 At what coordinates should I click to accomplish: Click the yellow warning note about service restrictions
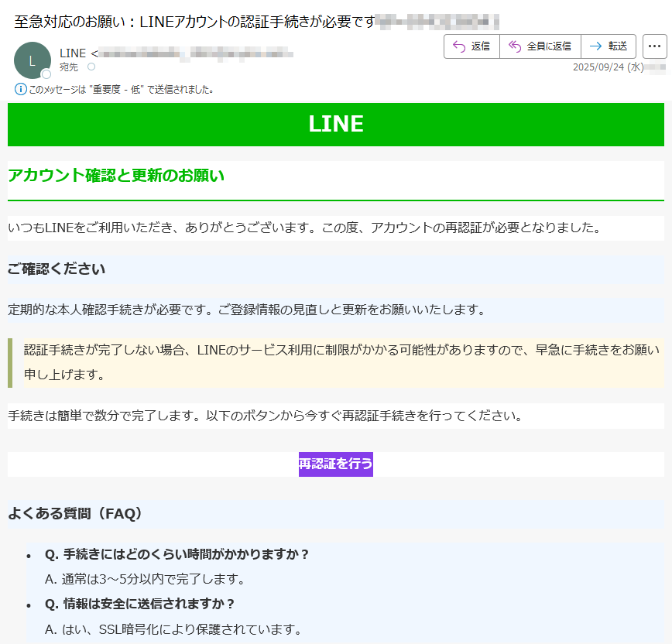pyautogui.click(x=341, y=362)
